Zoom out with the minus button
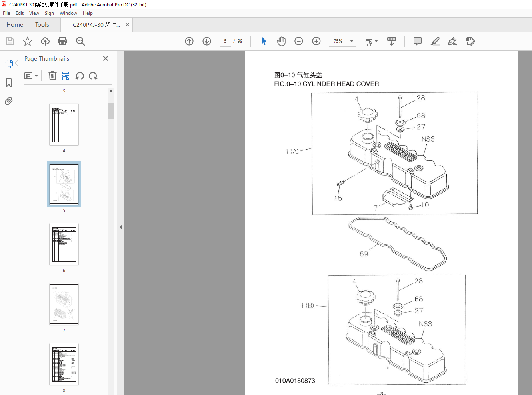The height and width of the screenshot is (395, 532). [x=299, y=41]
